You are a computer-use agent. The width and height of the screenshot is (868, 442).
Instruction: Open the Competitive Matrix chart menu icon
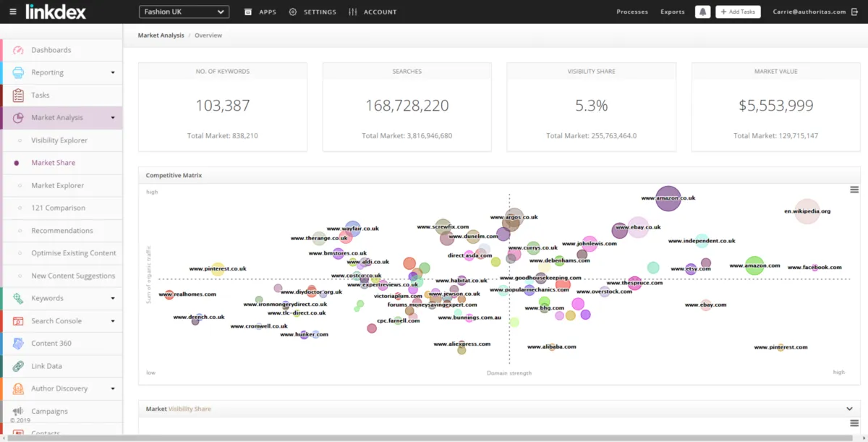(x=854, y=190)
